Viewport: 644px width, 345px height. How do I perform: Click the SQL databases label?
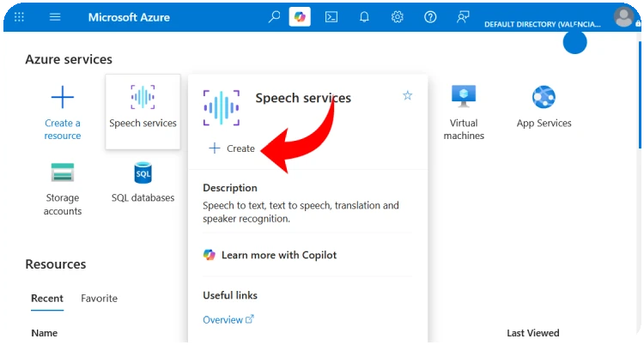pyautogui.click(x=143, y=198)
